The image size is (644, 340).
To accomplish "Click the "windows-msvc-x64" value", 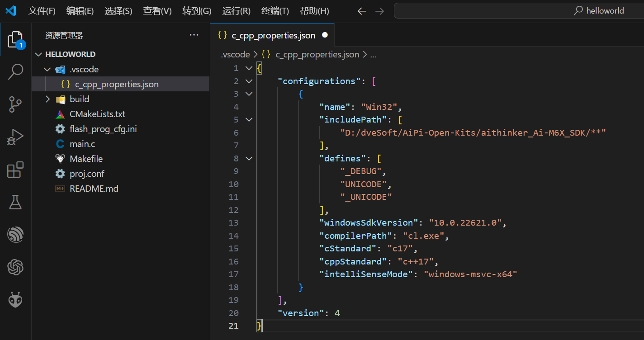I will (x=470, y=274).
